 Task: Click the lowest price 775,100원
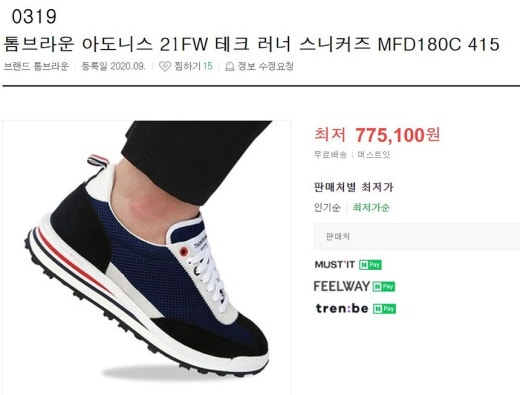(x=398, y=135)
